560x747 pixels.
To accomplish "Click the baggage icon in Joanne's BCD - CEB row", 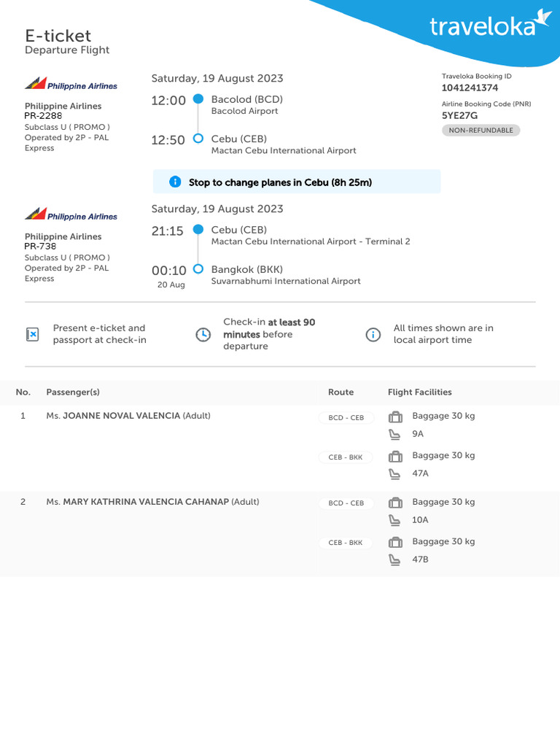I will (x=395, y=417).
